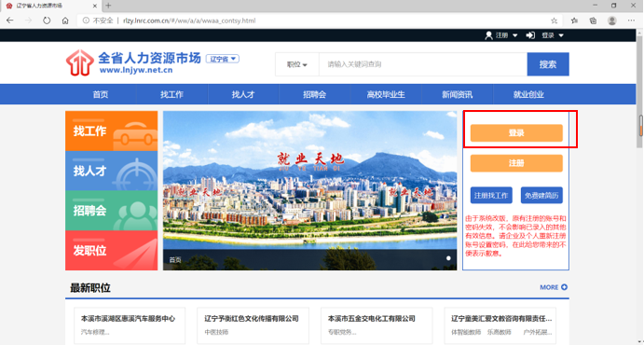Click the 乐高教师 position text
This screenshot has height=345, width=644.
pos(499,332)
